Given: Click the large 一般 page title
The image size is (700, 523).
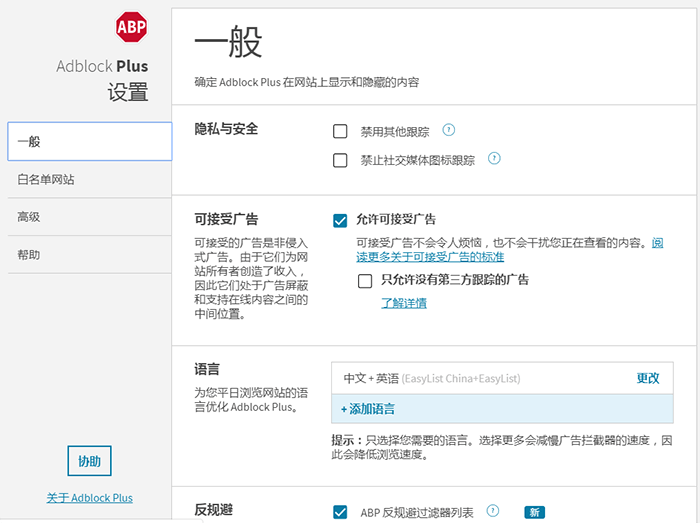Looking at the screenshot, I should pos(228,42).
